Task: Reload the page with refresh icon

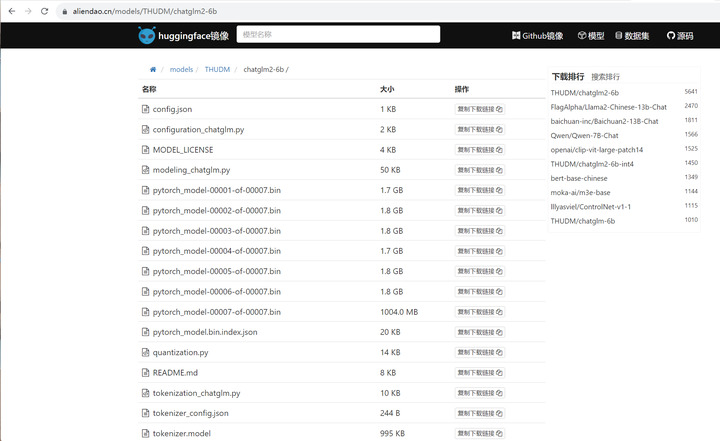Action: [45, 11]
